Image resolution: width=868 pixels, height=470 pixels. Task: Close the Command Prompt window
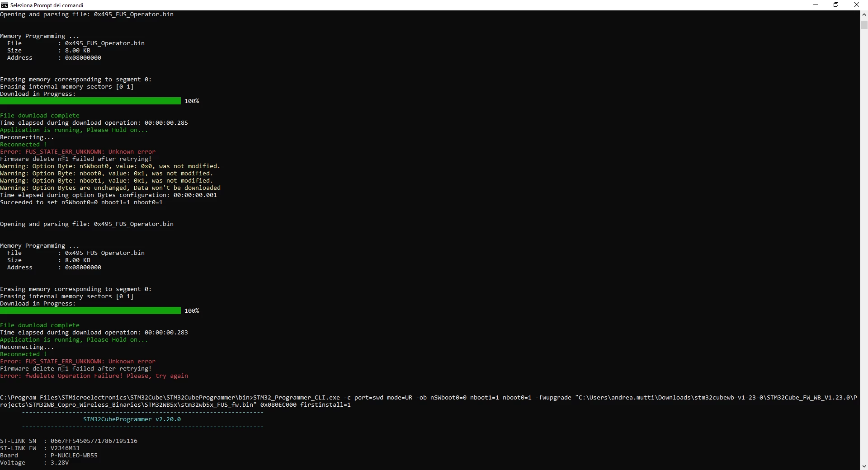(857, 5)
